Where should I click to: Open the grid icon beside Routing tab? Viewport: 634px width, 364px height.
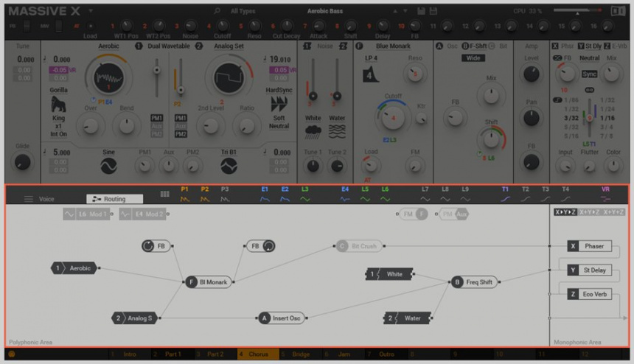pos(165,194)
